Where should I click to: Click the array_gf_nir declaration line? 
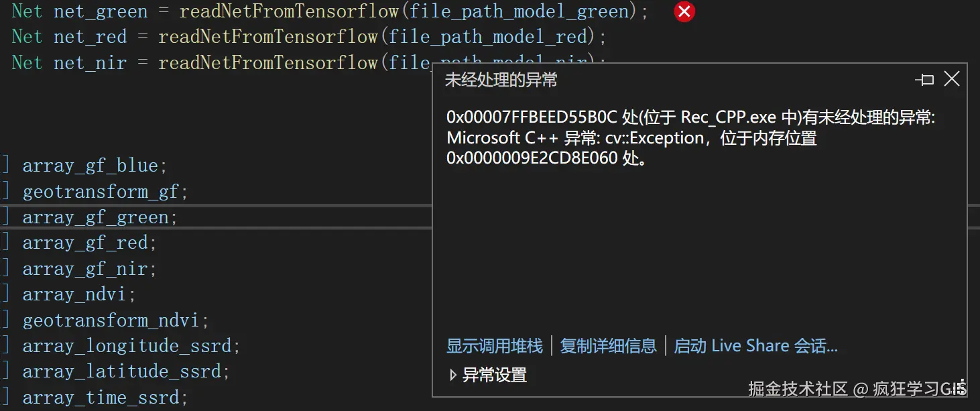tap(89, 269)
